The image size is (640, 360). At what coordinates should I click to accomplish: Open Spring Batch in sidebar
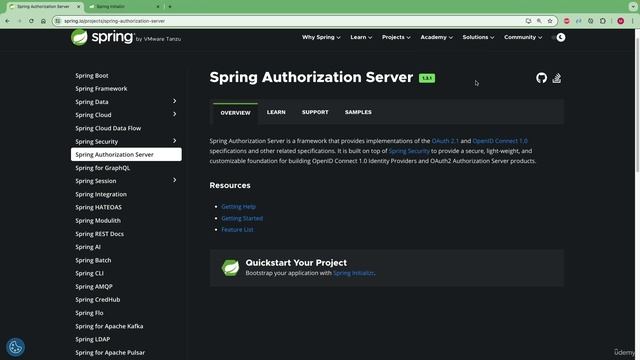[93, 260]
